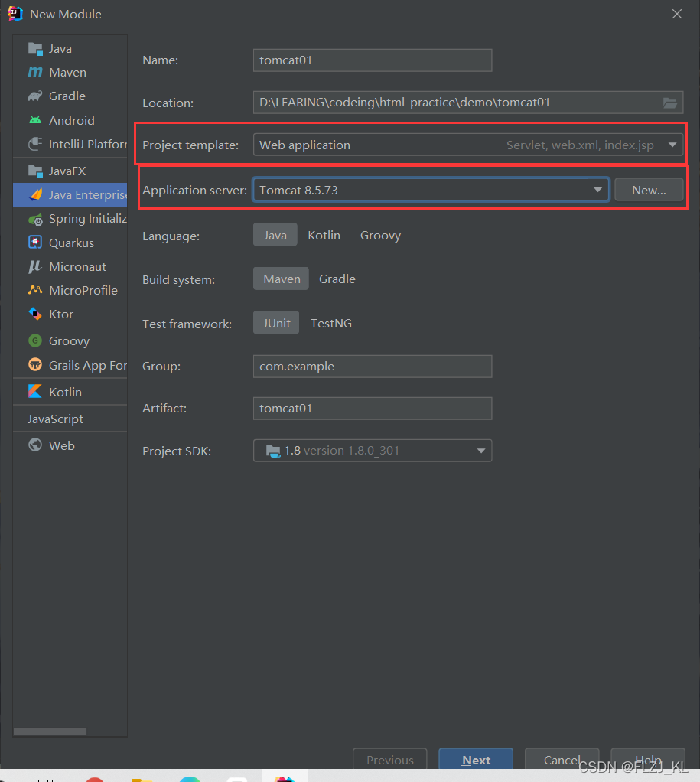Focus the Group field com.example
Screen dimensions: 700x782
point(373,366)
